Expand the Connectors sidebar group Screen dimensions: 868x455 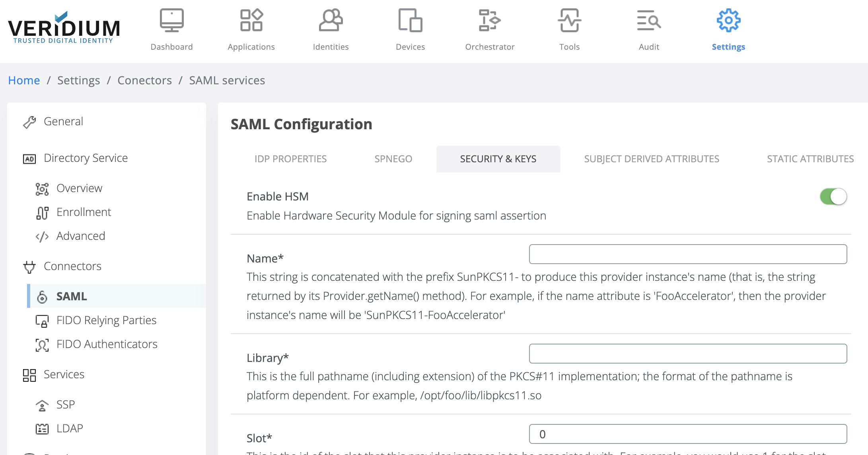[x=72, y=266]
